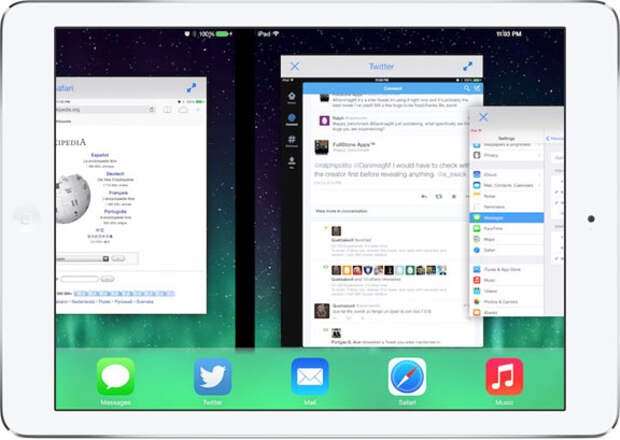620x440 pixels.
Task: Go back via chevron in Settings detail
Action: tap(548, 138)
